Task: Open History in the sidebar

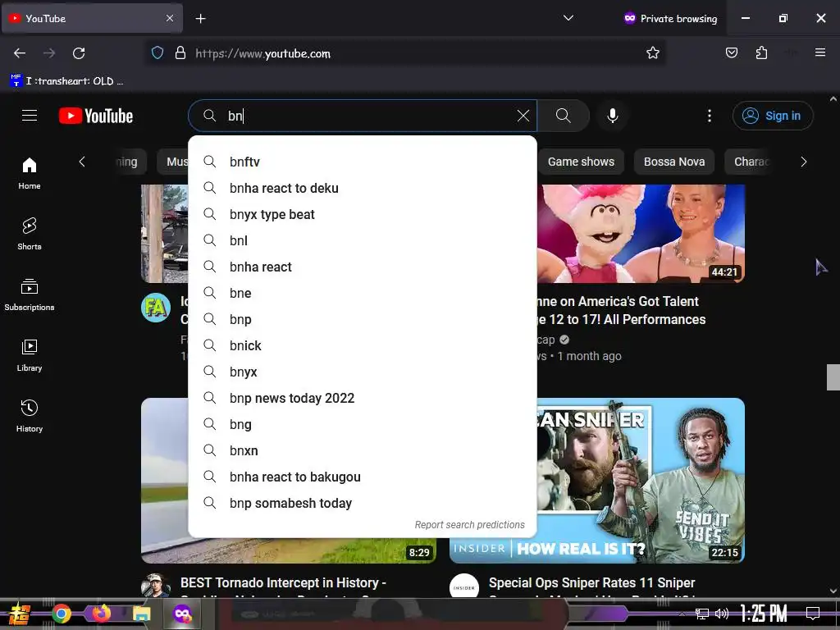Action: coord(30,416)
